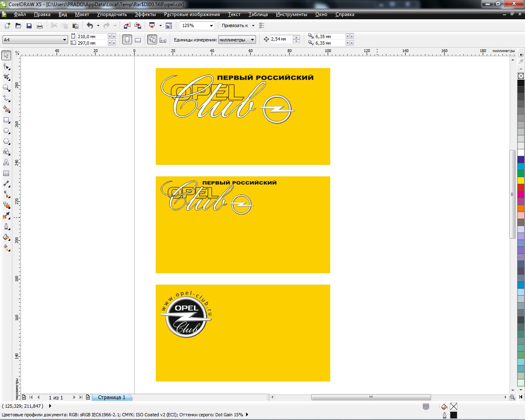Image resolution: width=525 pixels, height=420 pixels.
Task: Expand the undo history arrow
Action: 98,25
